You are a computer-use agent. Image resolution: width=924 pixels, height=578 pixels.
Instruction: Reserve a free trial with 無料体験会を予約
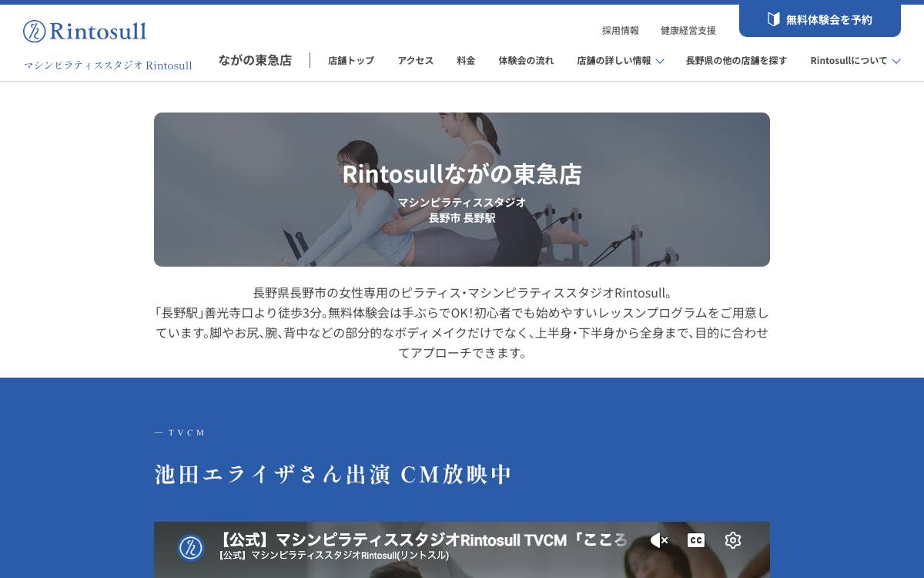820,20
